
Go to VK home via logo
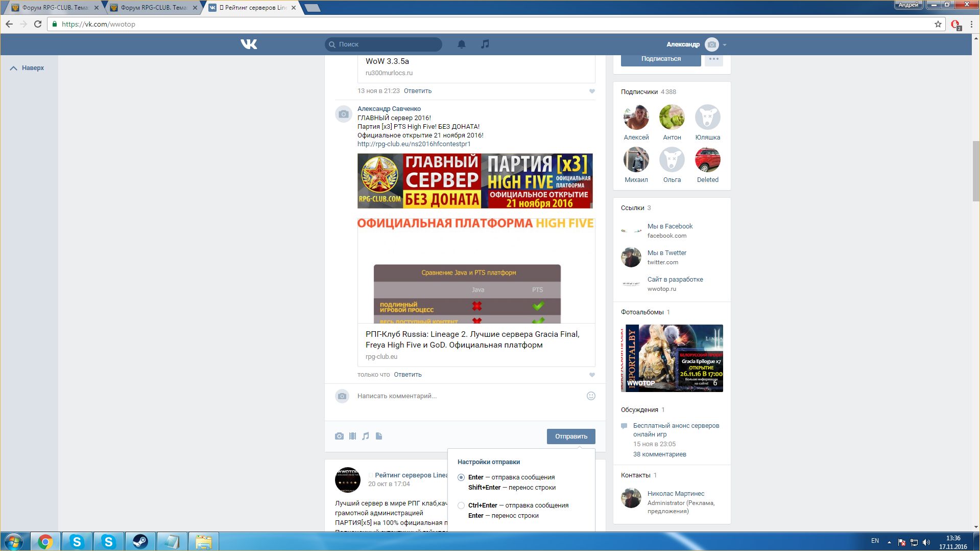point(249,44)
